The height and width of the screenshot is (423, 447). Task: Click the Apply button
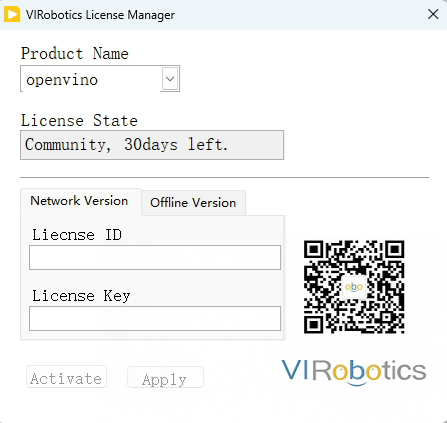tap(165, 377)
